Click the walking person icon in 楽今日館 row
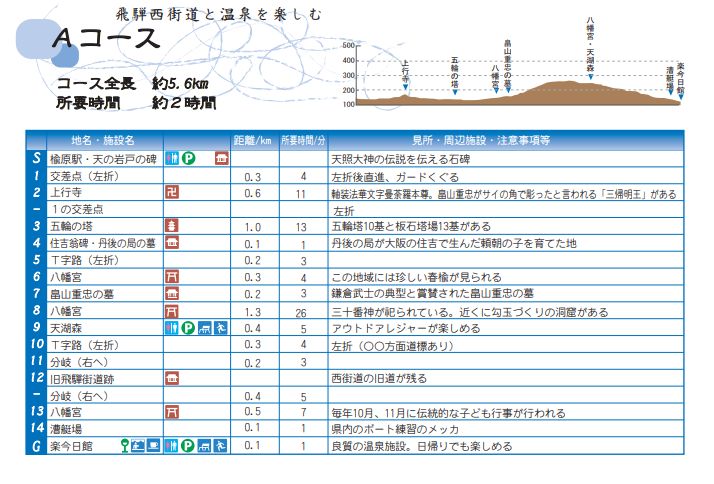This screenshot has width=714, height=484. [x=220, y=445]
